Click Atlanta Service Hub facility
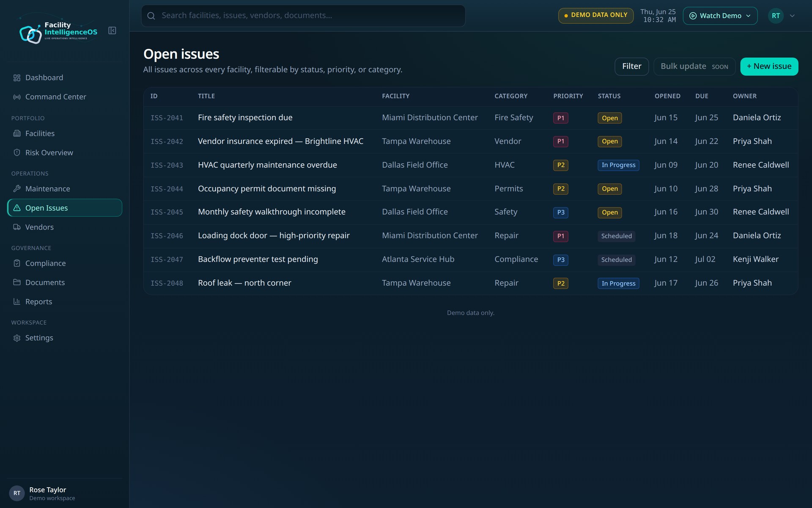 point(418,260)
